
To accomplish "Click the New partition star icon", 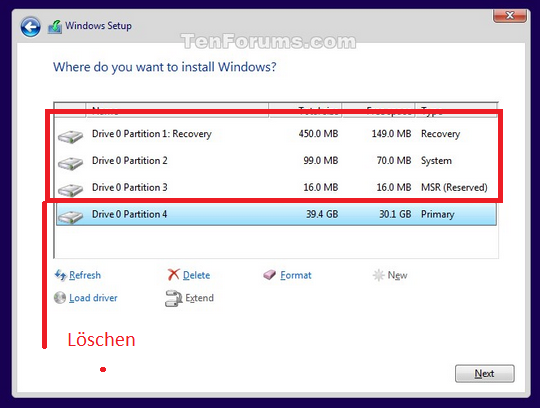I will [x=378, y=275].
